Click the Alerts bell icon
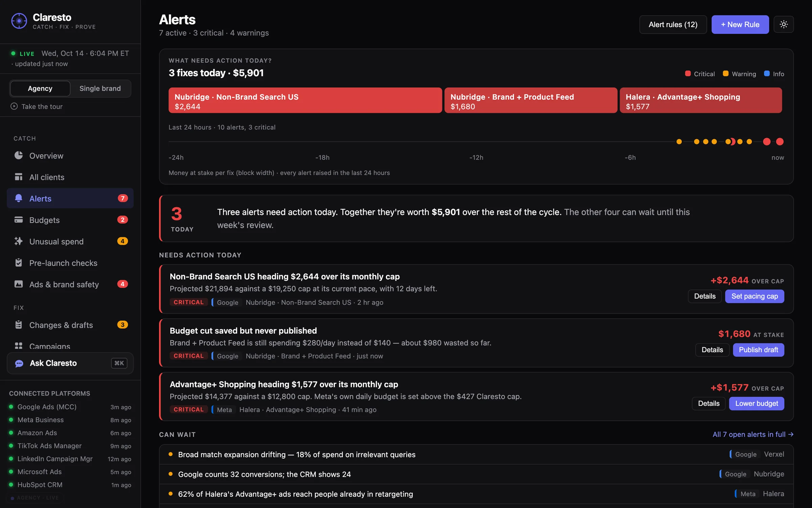 pos(19,198)
